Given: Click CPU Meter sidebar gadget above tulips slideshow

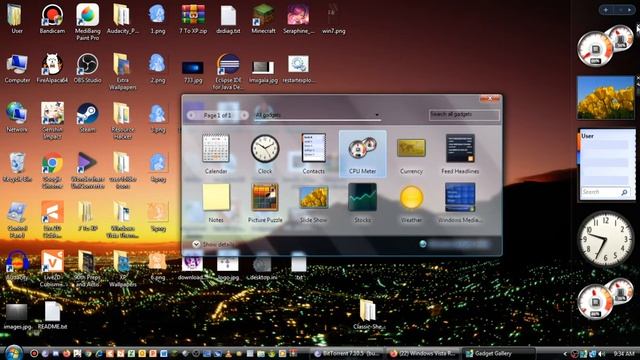Looking at the screenshot, I should 605,46.
